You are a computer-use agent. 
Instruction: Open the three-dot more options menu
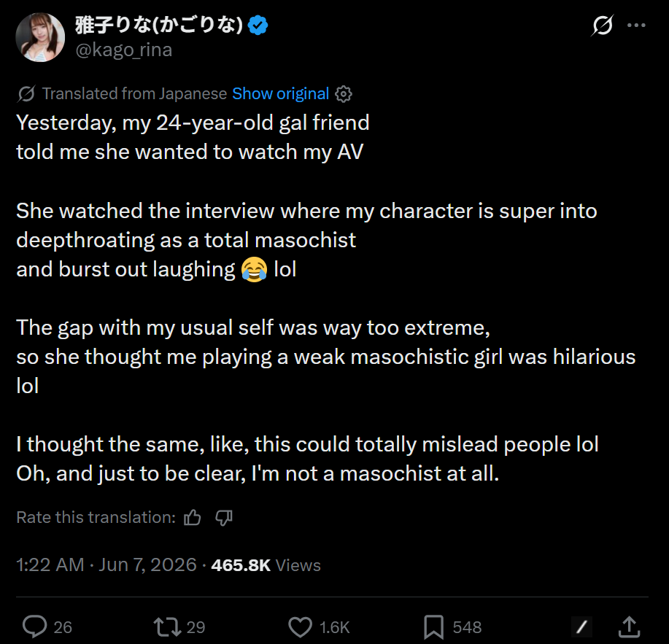tap(636, 26)
